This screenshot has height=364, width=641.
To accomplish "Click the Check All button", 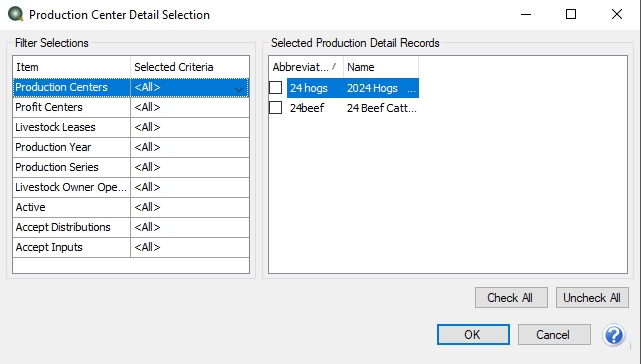I will pyautogui.click(x=511, y=298).
